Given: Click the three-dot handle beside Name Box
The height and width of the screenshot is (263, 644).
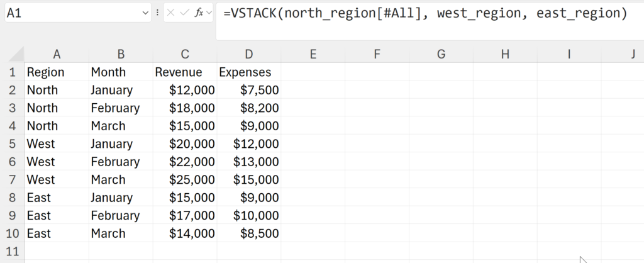Looking at the screenshot, I should [x=157, y=13].
